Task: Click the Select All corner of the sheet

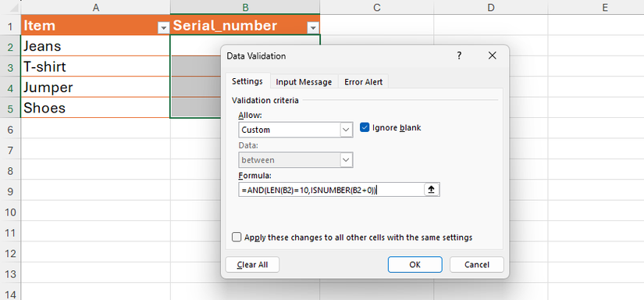Action: pyautogui.click(x=10, y=7)
